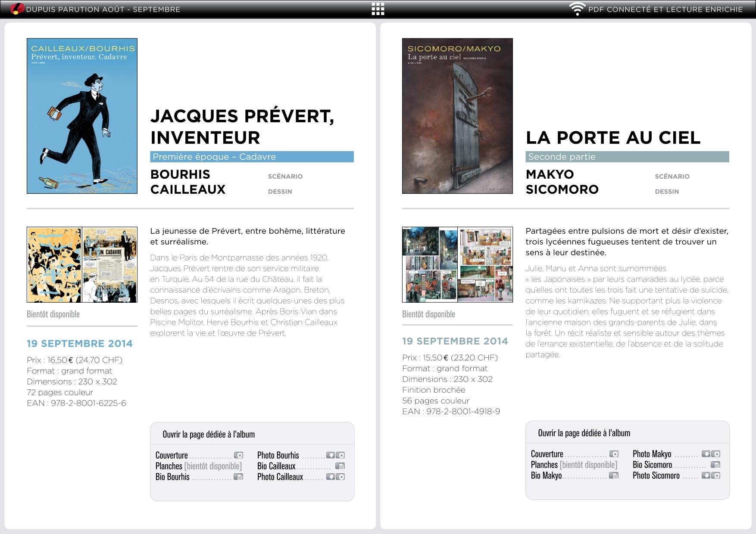Viewport: 756px width, 534px height.
Task: Click the Dupuis logo in the header
Action: 16,9
